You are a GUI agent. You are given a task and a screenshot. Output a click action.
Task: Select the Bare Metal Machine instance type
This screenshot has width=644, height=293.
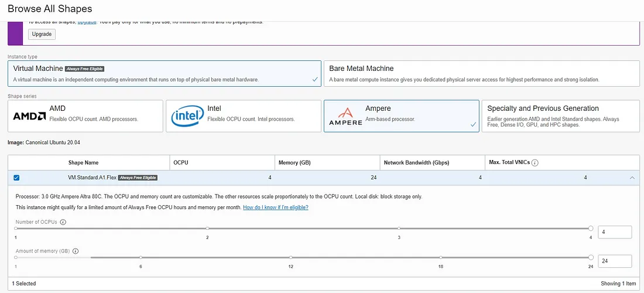coord(482,74)
